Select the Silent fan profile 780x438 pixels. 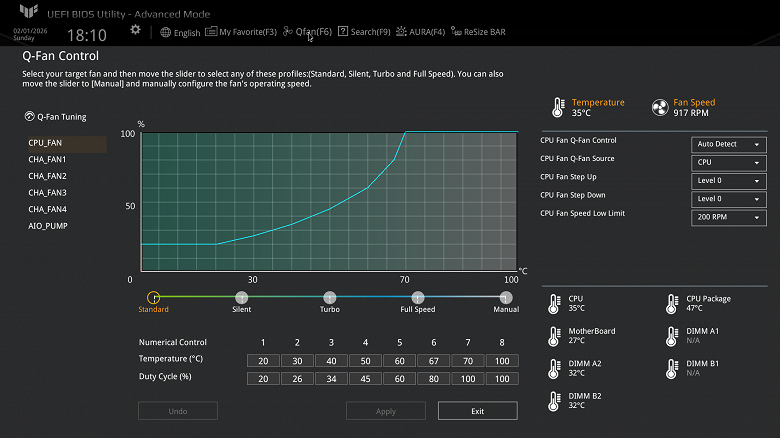[x=241, y=297]
